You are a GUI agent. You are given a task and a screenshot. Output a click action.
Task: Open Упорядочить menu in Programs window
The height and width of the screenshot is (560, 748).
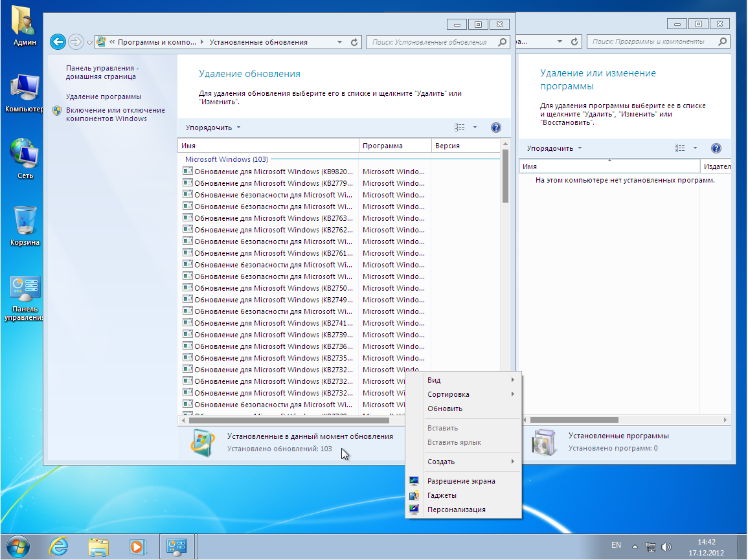[554, 148]
